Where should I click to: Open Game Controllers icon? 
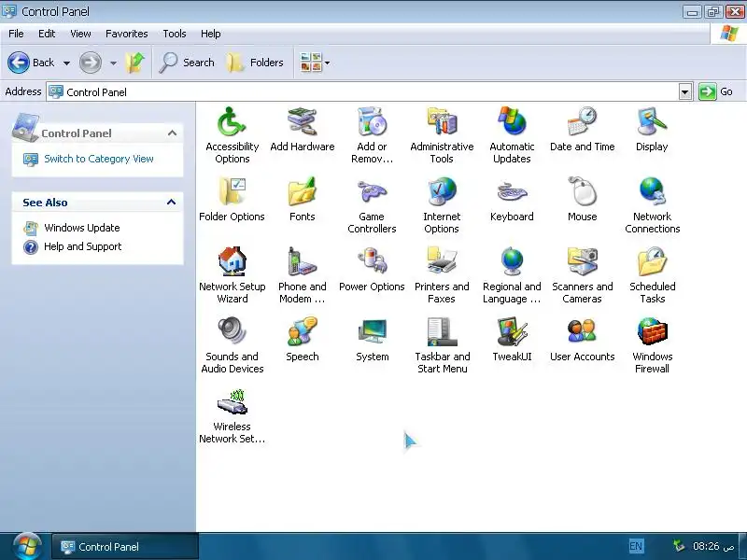pyautogui.click(x=372, y=204)
